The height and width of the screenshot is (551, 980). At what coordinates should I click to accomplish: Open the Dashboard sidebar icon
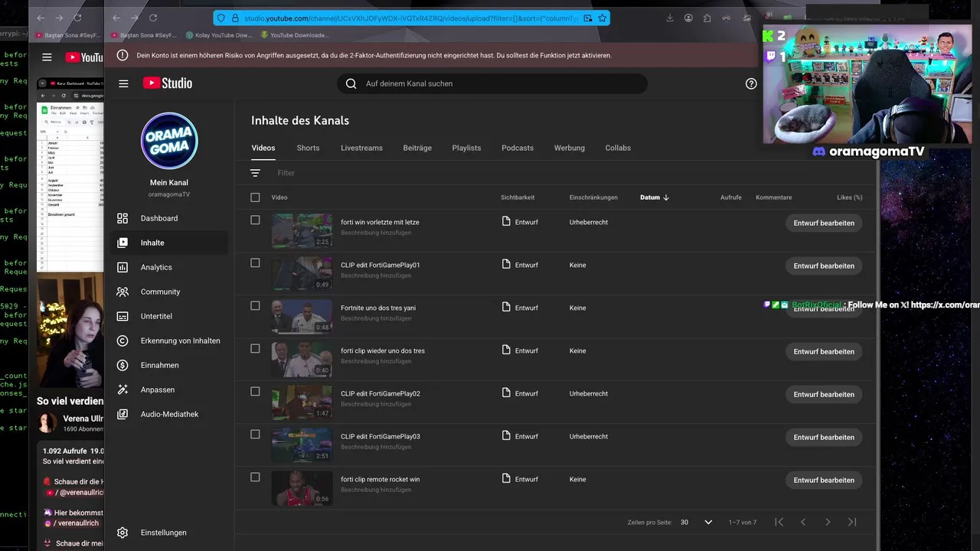tap(122, 218)
